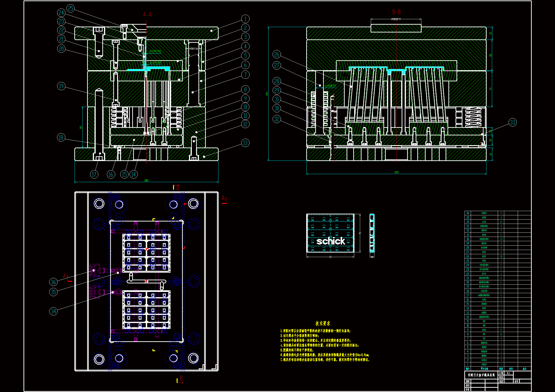
Task: Select balloon number 34 in plan view
Action: click(x=53, y=311)
